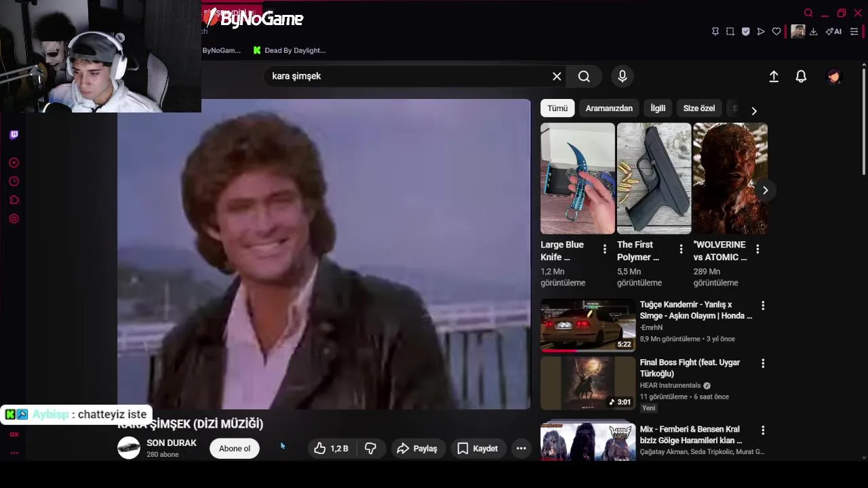Viewport: 868px width, 488px height.
Task: Subscribe with the 'Abone ol' button
Action: [235, 449]
